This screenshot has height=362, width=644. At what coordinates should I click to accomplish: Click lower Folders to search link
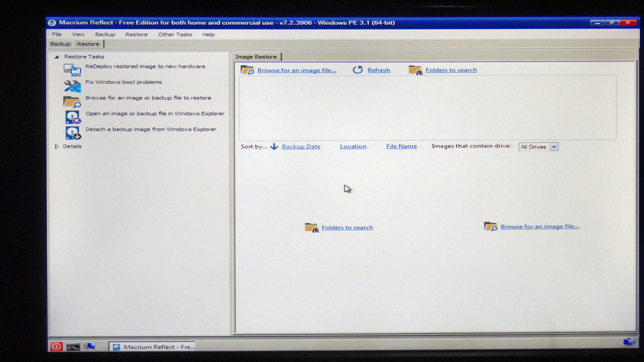(347, 227)
